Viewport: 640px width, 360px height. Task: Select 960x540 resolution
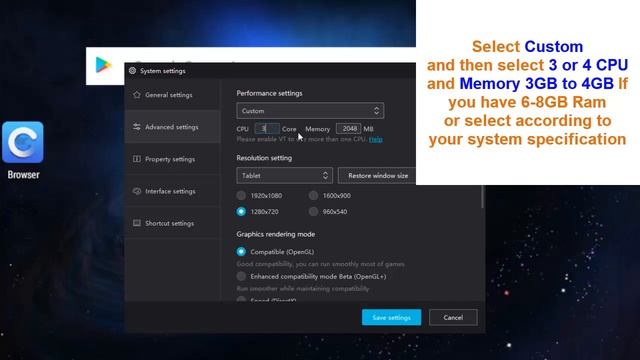(313, 211)
